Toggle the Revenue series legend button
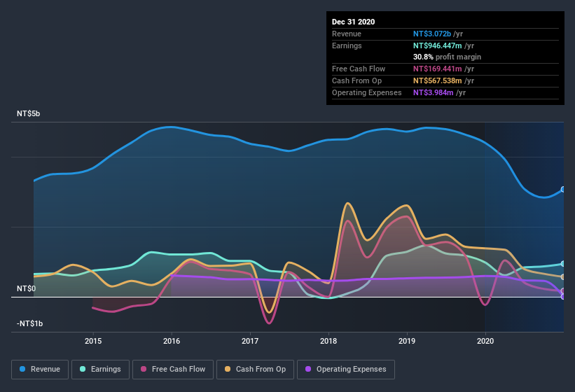The height and width of the screenshot is (392, 575). [x=40, y=370]
